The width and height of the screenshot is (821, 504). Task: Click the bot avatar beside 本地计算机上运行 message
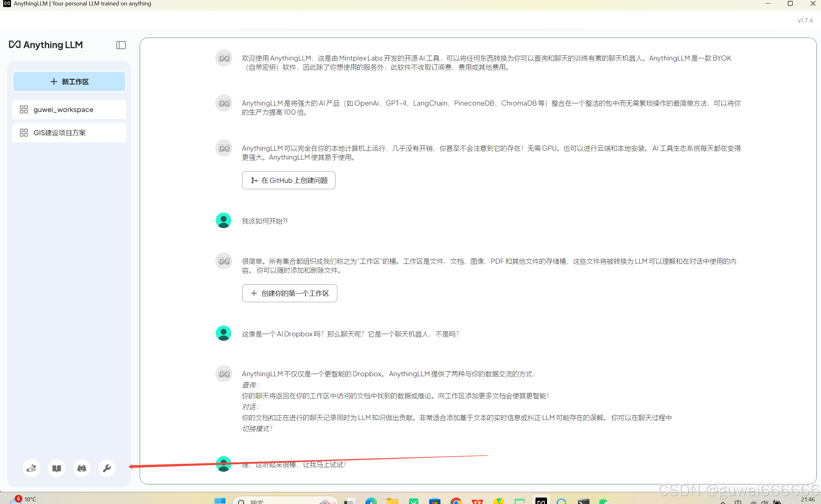224,148
